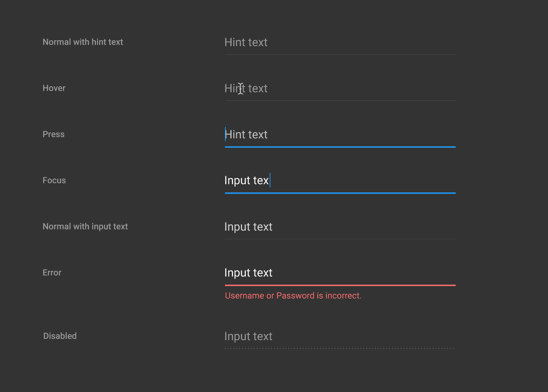Click the 'Focus' label

(54, 180)
